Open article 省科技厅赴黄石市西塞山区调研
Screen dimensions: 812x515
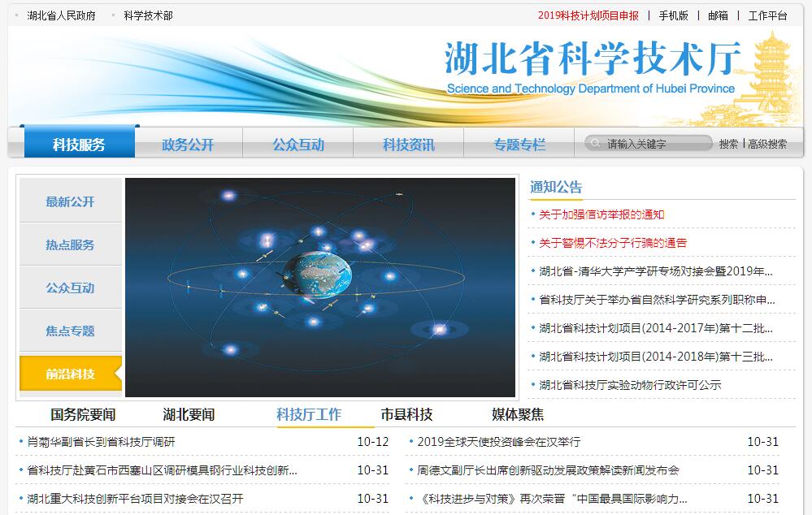[x=162, y=470]
